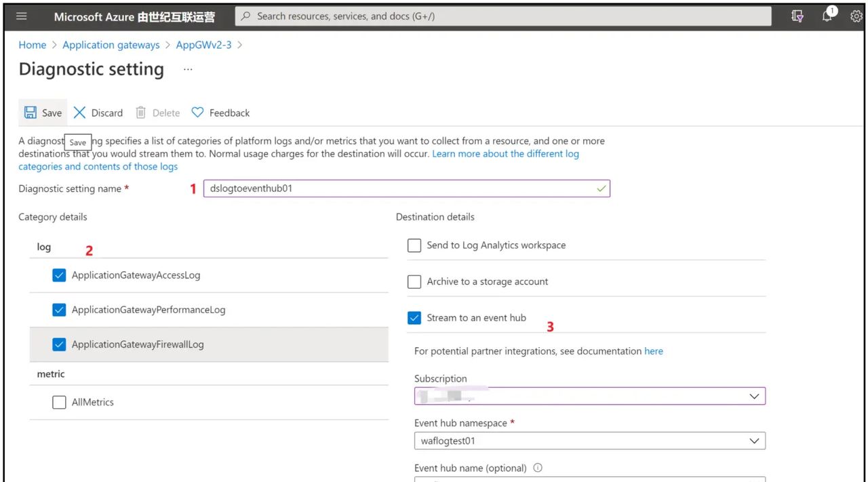
Task: Check Send to Log Analytics workspace
Action: pos(414,245)
